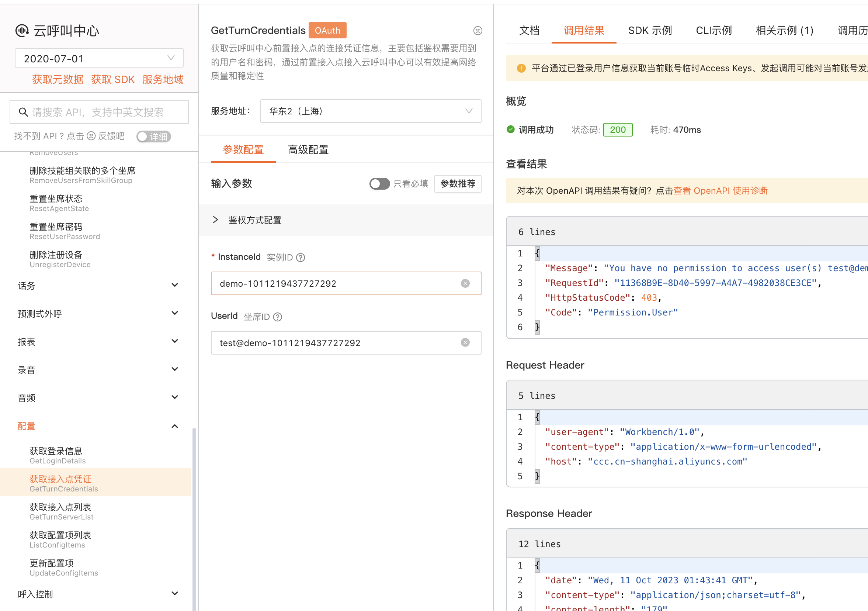Image resolution: width=868 pixels, height=611 pixels.
Task: Click the feedback face icon beside 找不到 API
Action: (x=91, y=136)
